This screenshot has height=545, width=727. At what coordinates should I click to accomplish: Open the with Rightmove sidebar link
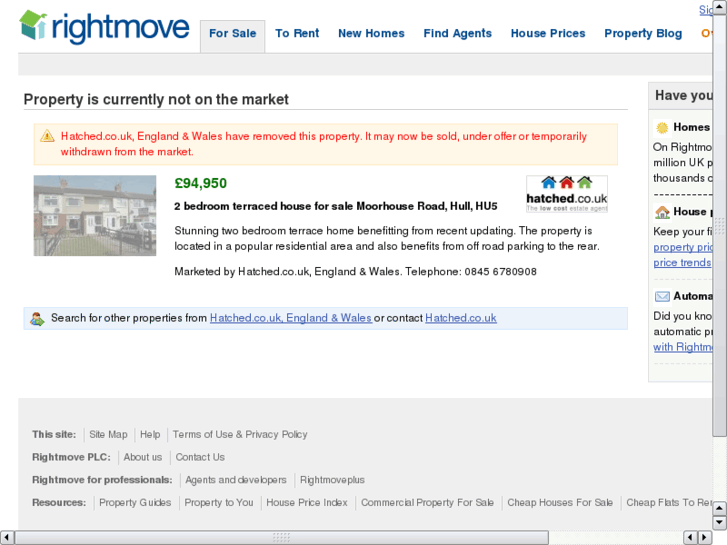[x=682, y=347]
